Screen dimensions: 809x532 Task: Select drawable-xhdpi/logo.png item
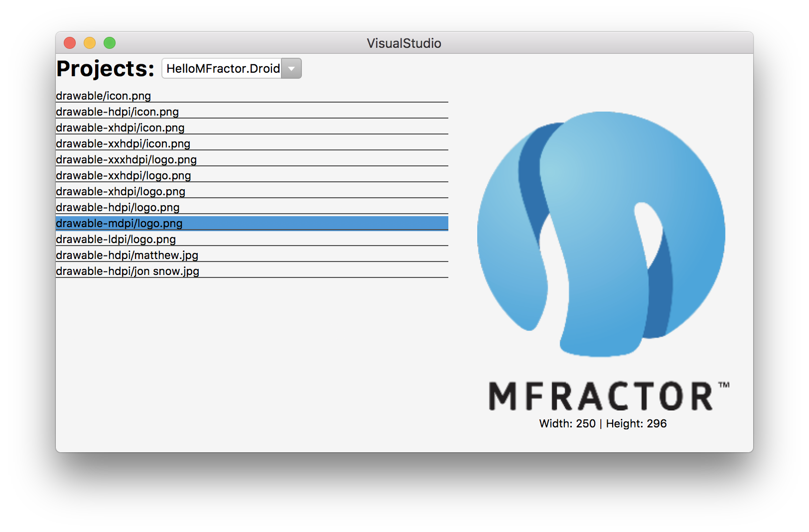click(x=252, y=191)
